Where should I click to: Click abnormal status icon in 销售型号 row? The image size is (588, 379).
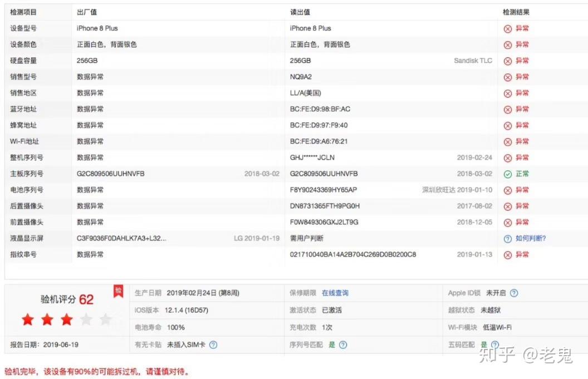coord(507,77)
